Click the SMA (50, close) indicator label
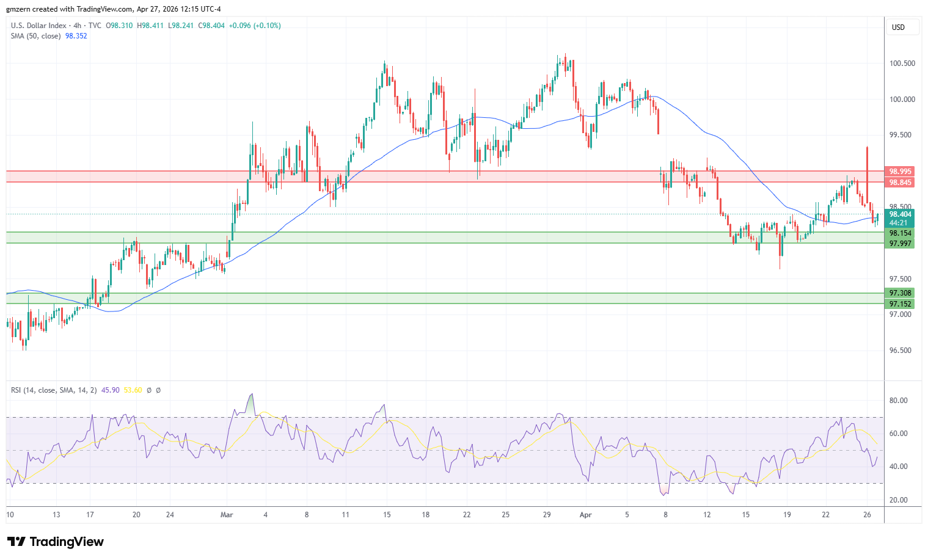928x560 pixels. (35, 36)
